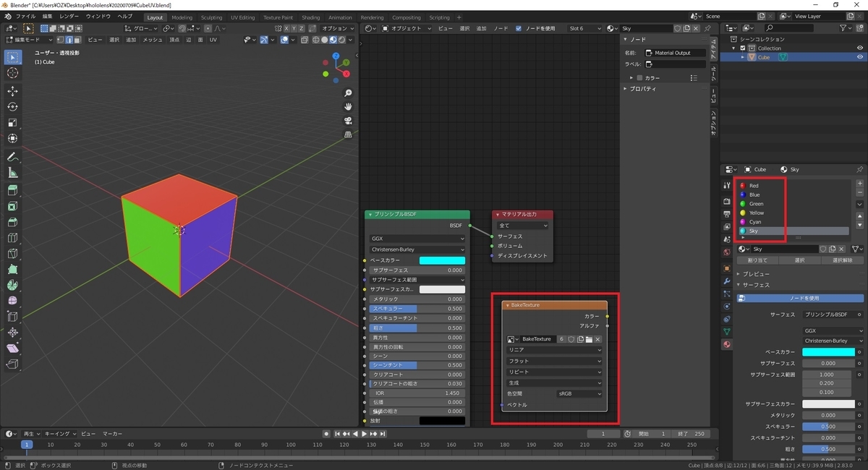
Task: Open the target dropdown in Material Output node
Action: [x=523, y=226]
